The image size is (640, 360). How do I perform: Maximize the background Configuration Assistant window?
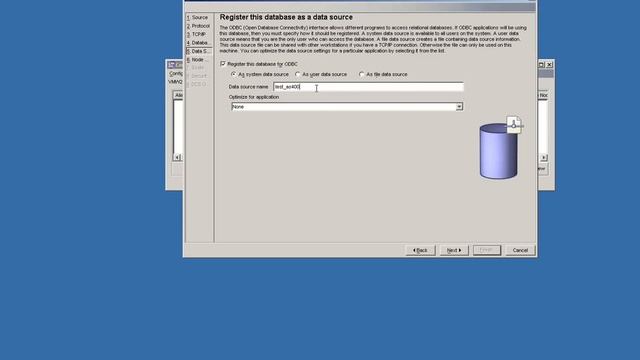(x=542, y=64)
